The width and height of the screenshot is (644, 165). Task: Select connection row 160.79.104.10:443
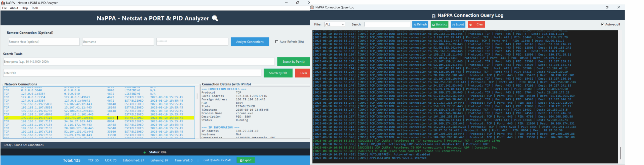(99, 118)
